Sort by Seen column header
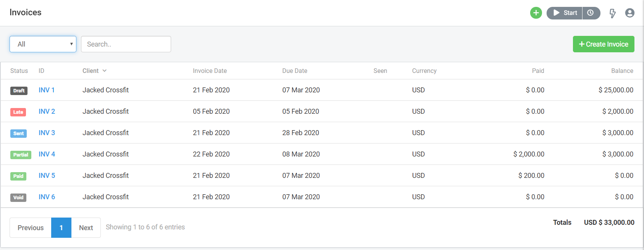 click(380, 71)
